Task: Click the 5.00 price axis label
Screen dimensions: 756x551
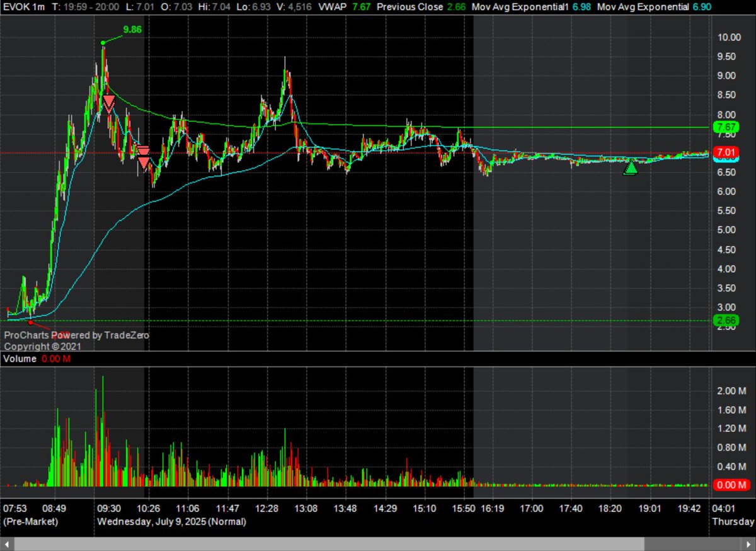Action: pyautogui.click(x=726, y=230)
